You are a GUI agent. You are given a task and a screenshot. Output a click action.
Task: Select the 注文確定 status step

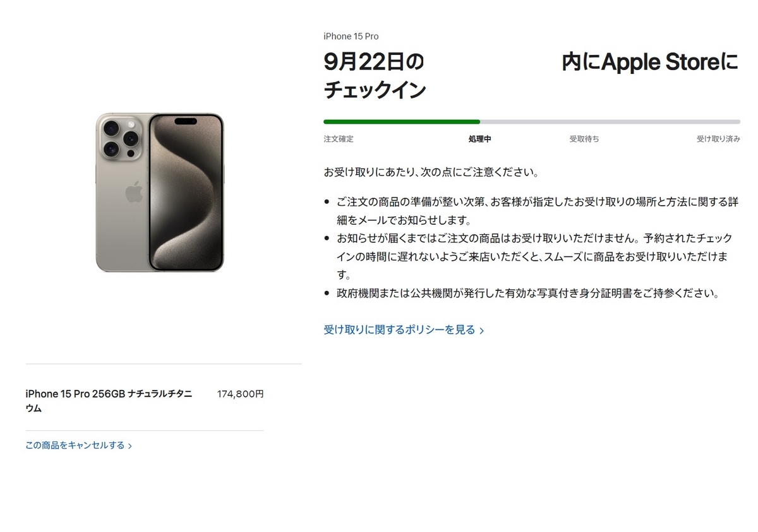[339, 139]
